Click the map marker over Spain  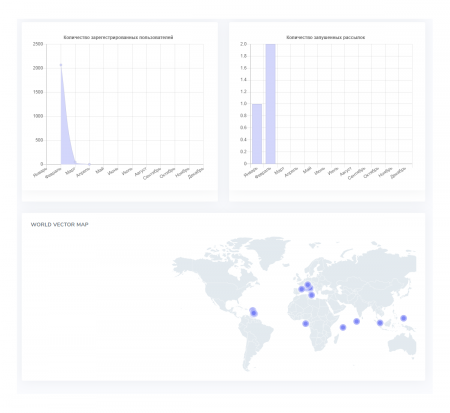pyautogui.click(x=302, y=289)
